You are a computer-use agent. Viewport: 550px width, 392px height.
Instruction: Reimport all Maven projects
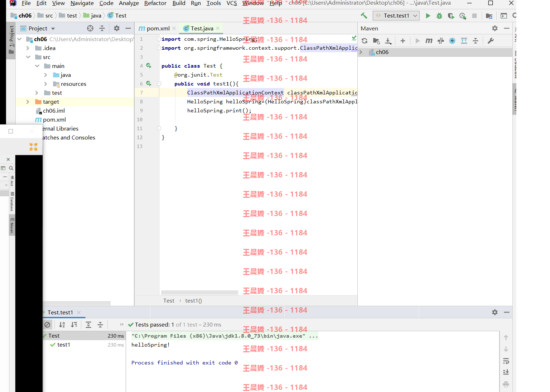pos(365,41)
